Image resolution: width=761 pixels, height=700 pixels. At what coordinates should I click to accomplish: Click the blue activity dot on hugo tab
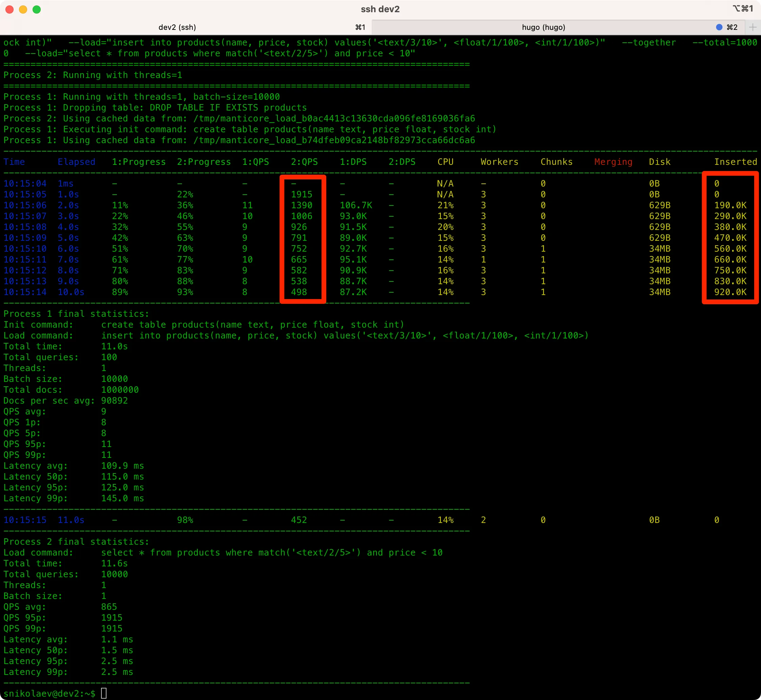click(x=719, y=27)
